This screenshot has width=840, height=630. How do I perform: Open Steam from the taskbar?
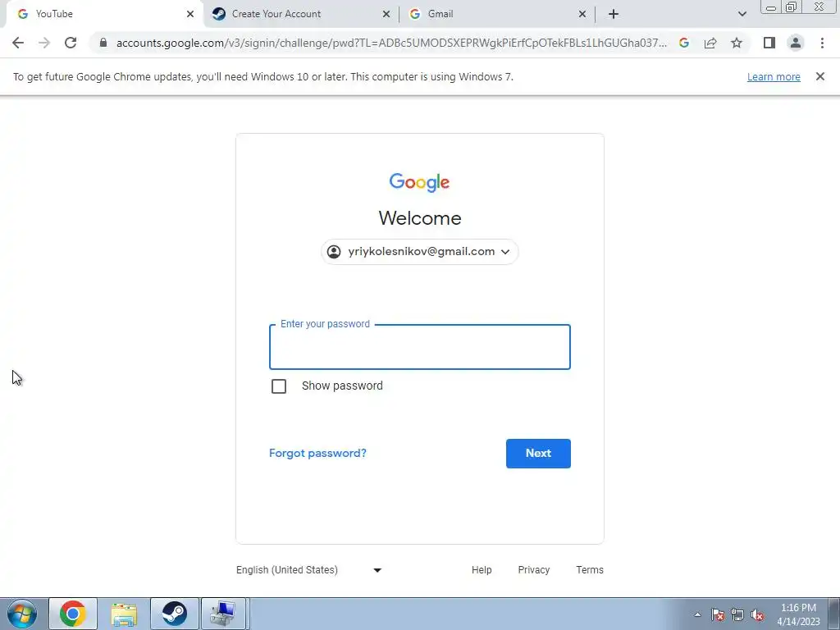tap(175, 614)
